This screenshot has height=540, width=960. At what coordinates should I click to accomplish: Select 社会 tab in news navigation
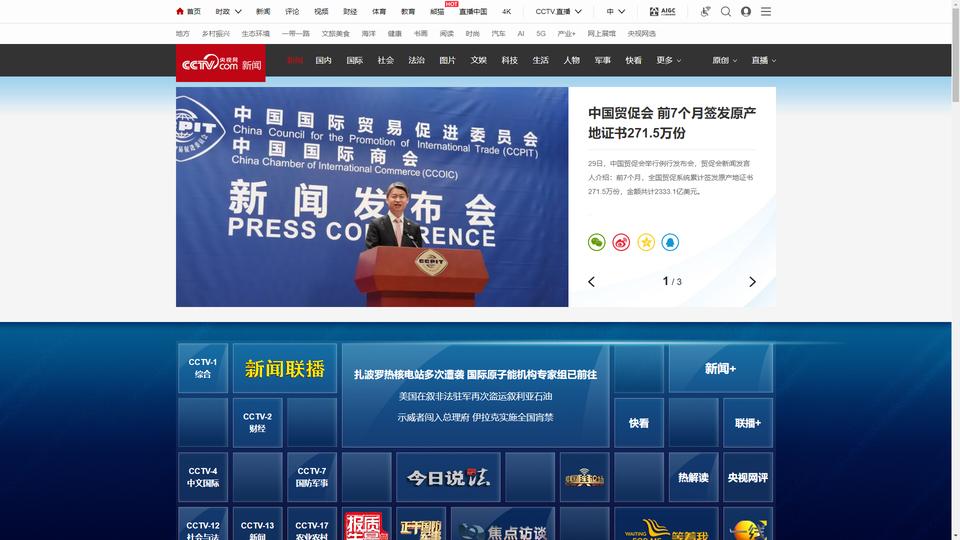tap(386, 61)
